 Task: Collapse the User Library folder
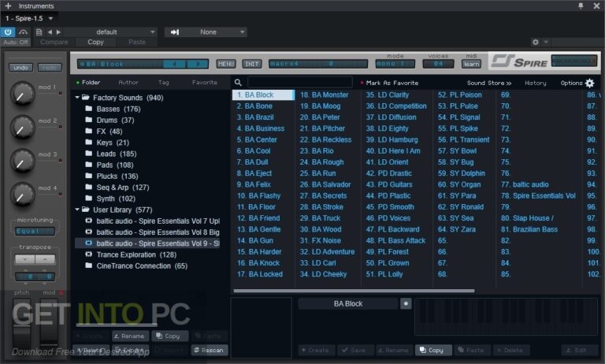(x=77, y=210)
